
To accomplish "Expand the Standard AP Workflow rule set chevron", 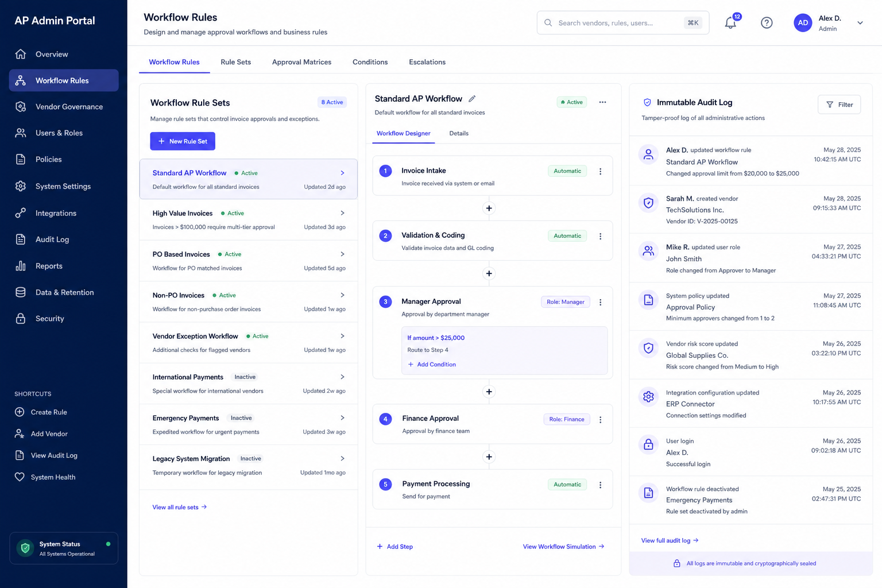I will coord(342,173).
